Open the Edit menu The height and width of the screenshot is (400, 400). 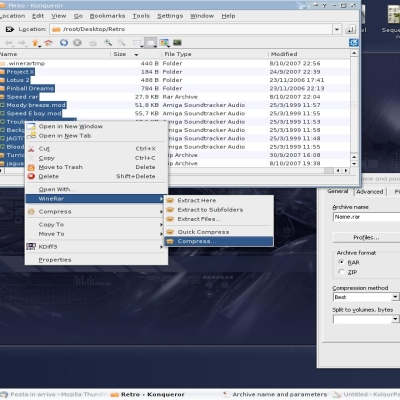(38, 16)
